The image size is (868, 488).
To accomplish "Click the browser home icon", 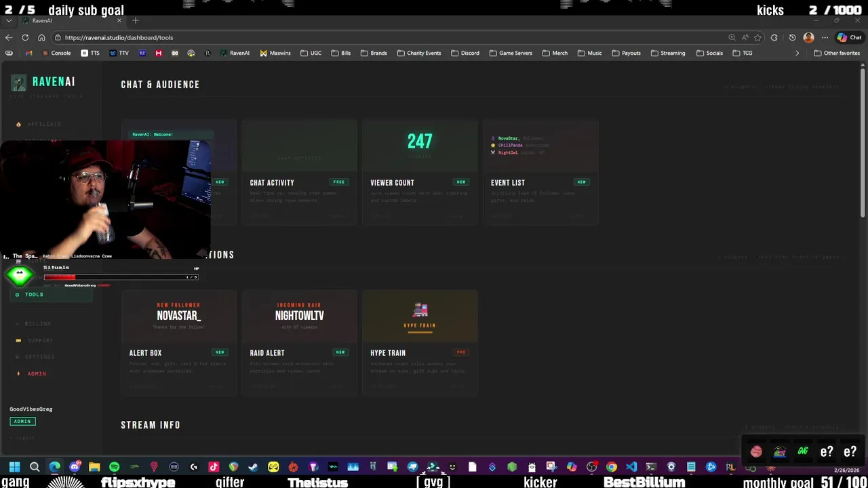I will [41, 37].
